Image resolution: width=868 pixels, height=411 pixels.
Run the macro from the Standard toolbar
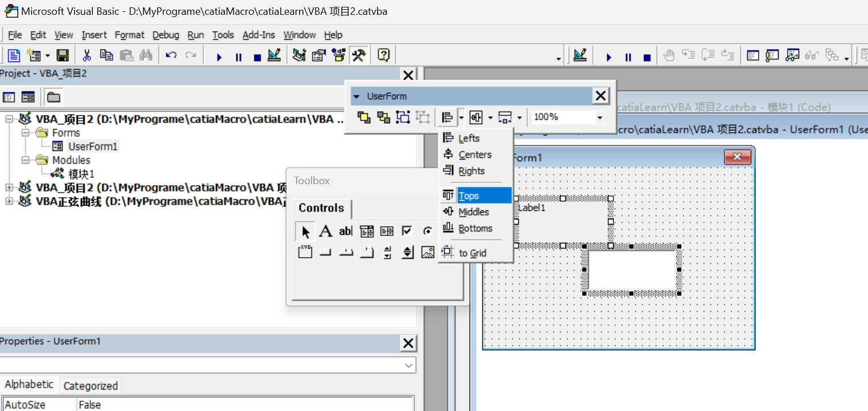(219, 57)
